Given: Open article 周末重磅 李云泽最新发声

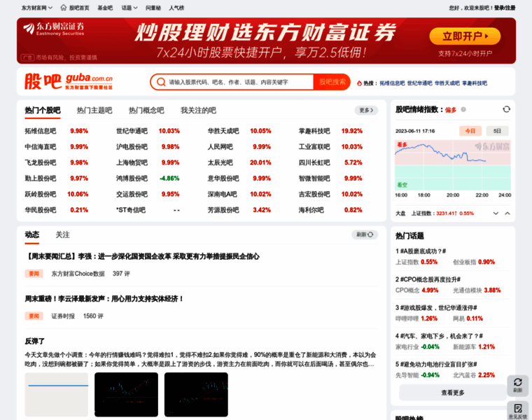Looking at the screenshot, I should click(104, 299).
